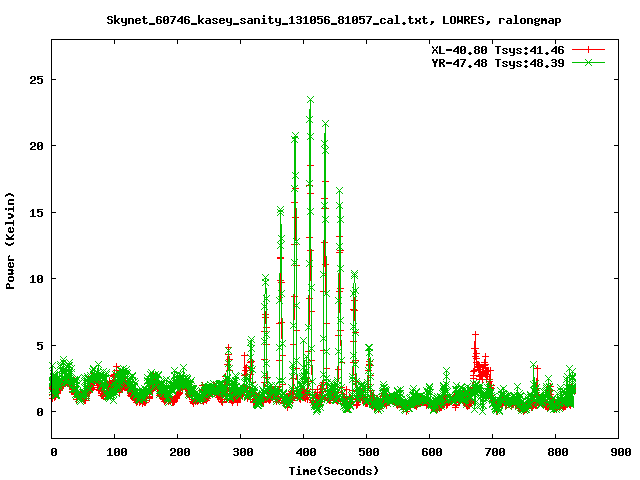The width and height of the screenshot is (640, 480).
Task: Click the x-axis tick label 400
Action: pyautogui.click(x=306, y=452)
